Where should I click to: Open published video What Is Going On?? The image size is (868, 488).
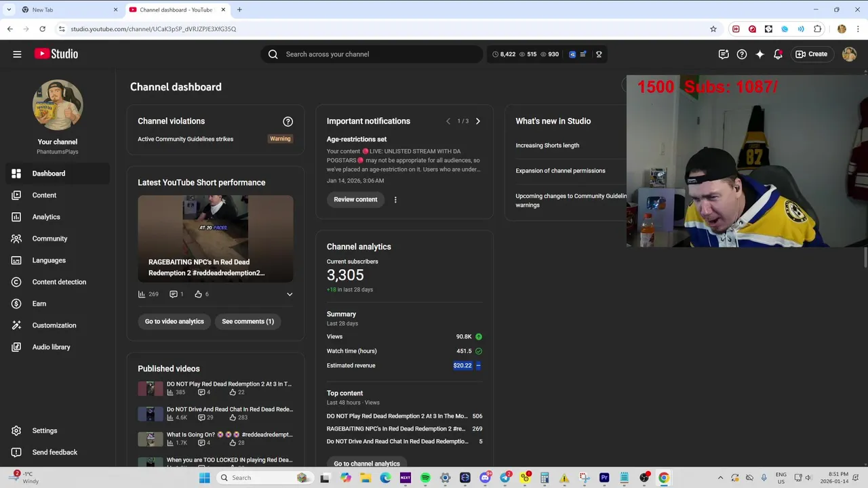coord(216,439)
